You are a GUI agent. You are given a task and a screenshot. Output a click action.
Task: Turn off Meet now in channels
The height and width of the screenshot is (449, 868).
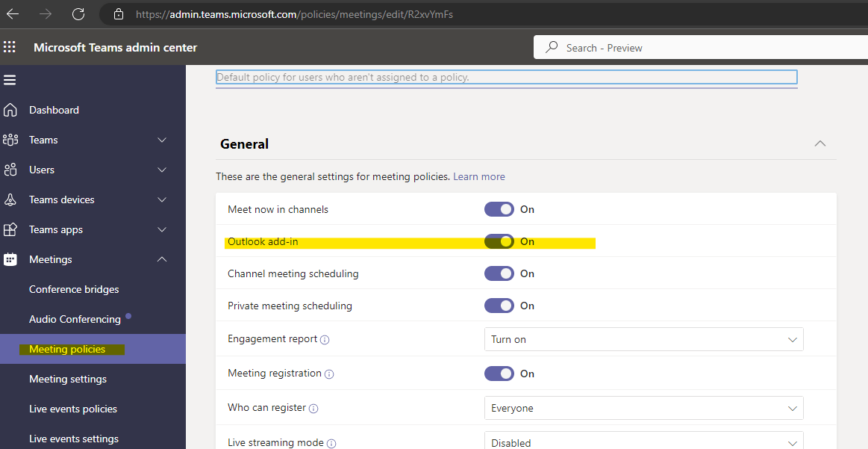[499, 209]
